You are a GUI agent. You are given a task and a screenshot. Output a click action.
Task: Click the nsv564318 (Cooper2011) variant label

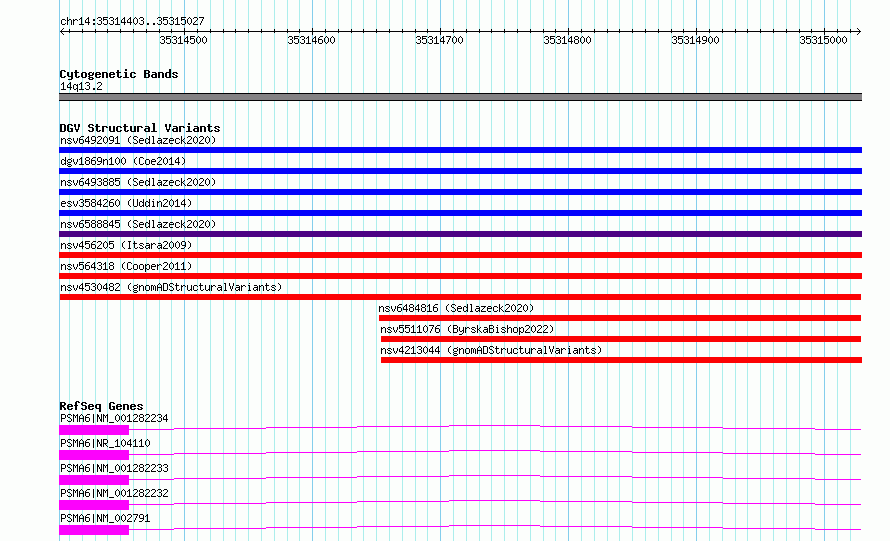126,266
